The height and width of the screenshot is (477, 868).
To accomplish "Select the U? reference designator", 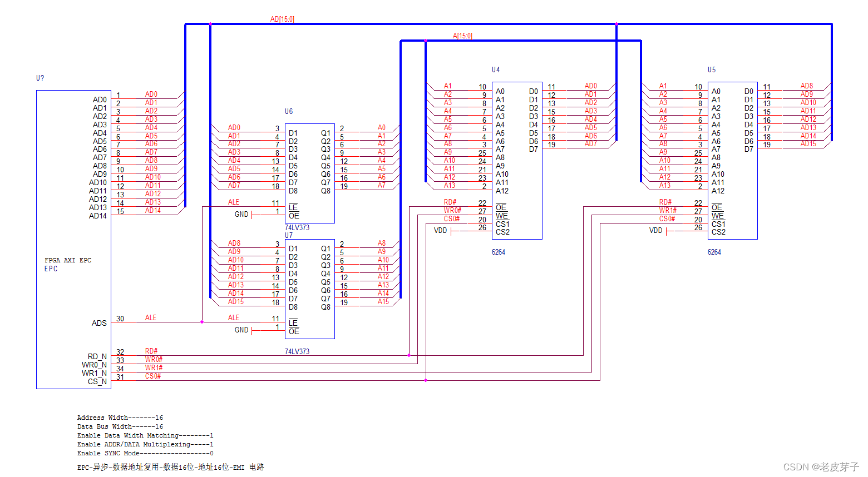I will [40, 78].
